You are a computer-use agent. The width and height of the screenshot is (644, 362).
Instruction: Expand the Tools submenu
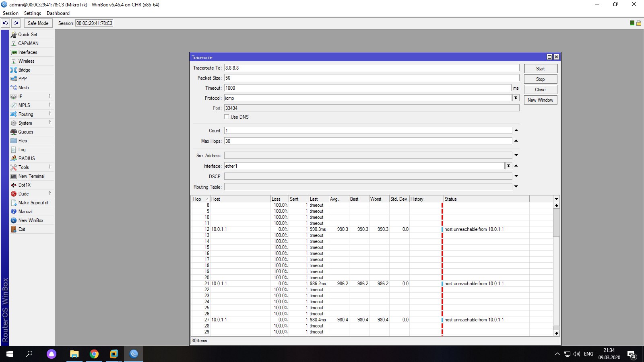32,167
